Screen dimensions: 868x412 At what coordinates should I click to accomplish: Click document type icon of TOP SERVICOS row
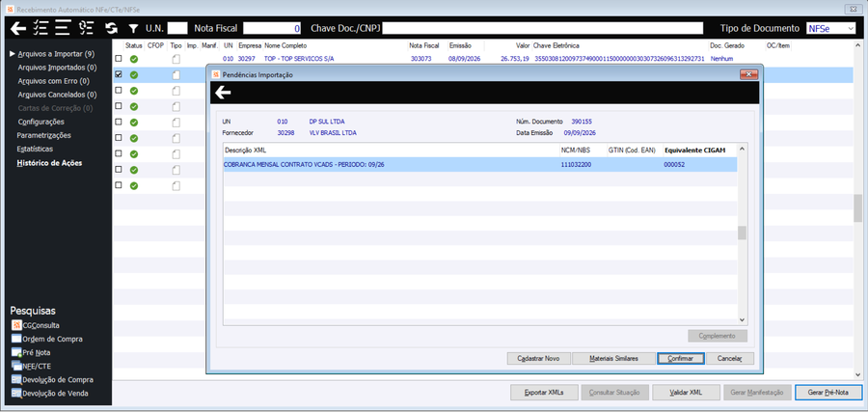coord(176,59)
